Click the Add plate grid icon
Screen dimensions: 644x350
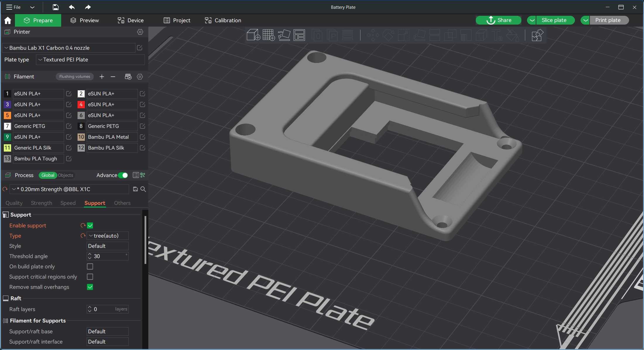(269, 35)
